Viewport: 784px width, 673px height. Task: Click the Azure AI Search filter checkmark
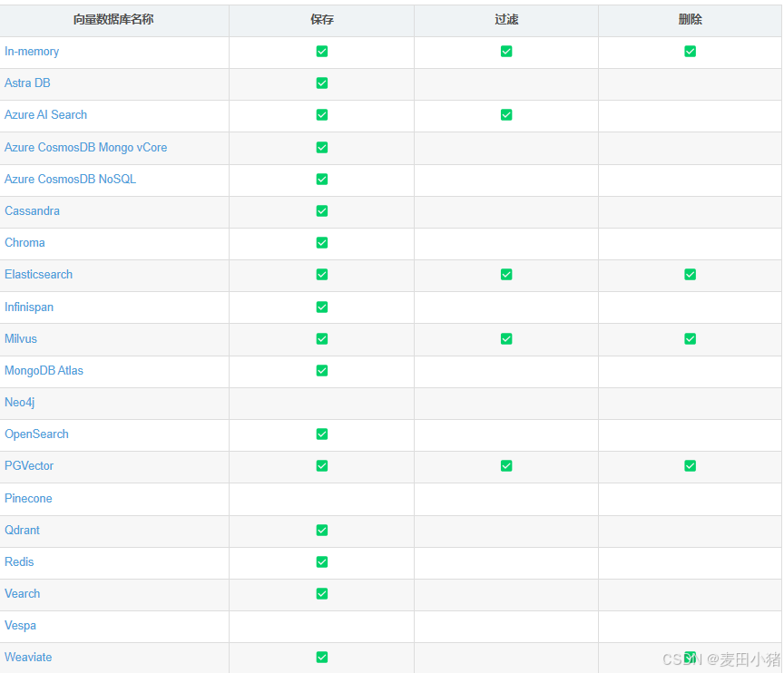[x=506, y=115]
